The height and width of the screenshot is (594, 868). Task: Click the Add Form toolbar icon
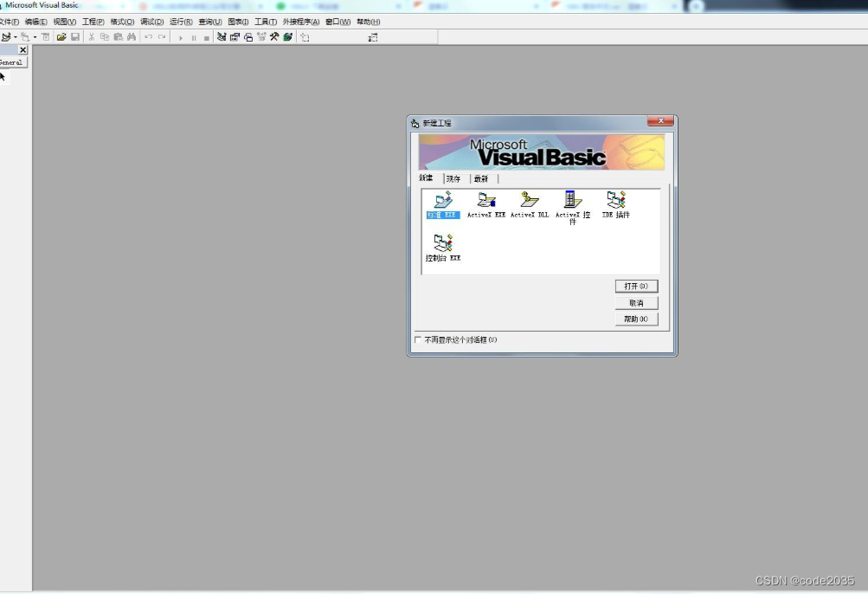point(25,37)
